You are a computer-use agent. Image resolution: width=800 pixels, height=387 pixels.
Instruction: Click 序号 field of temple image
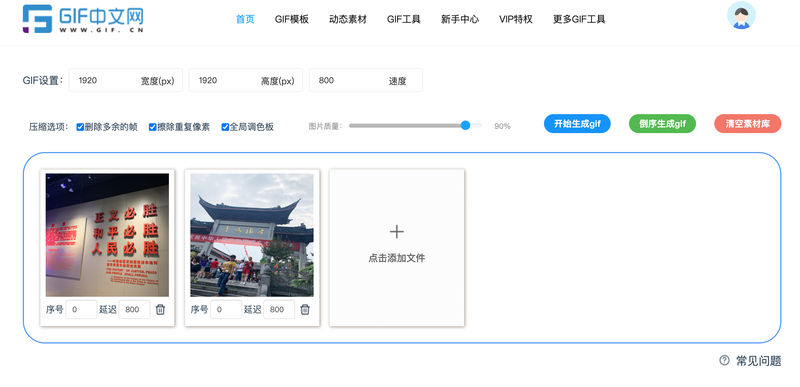point(226,309)
